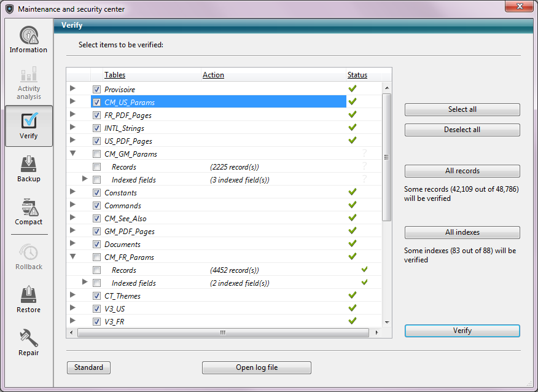
Task: Collapse the CM_GM_Params table row
Action: click(x=73, y=154)
